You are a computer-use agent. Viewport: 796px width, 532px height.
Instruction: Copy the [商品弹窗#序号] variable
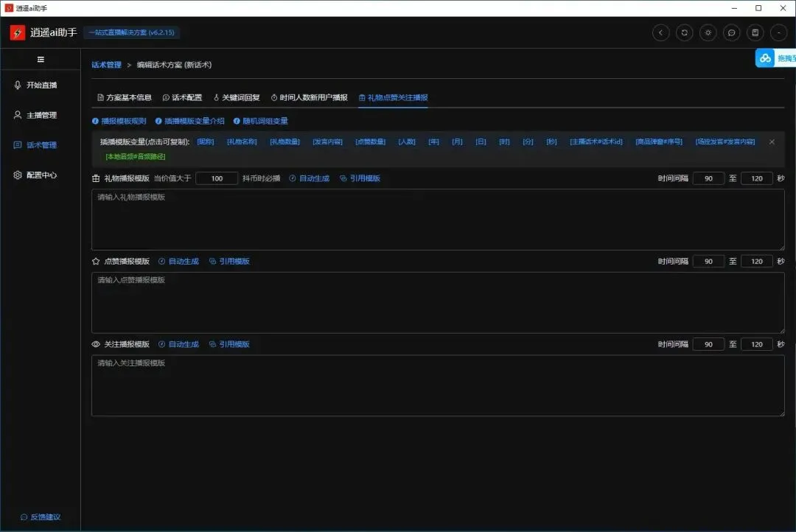pyautogui.click(x=659, y=141)
